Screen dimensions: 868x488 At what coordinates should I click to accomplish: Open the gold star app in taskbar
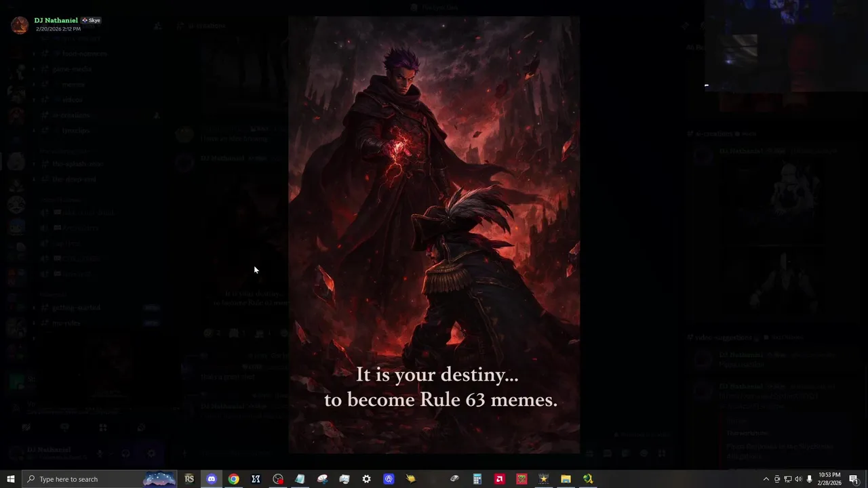[x=544, y=479]
